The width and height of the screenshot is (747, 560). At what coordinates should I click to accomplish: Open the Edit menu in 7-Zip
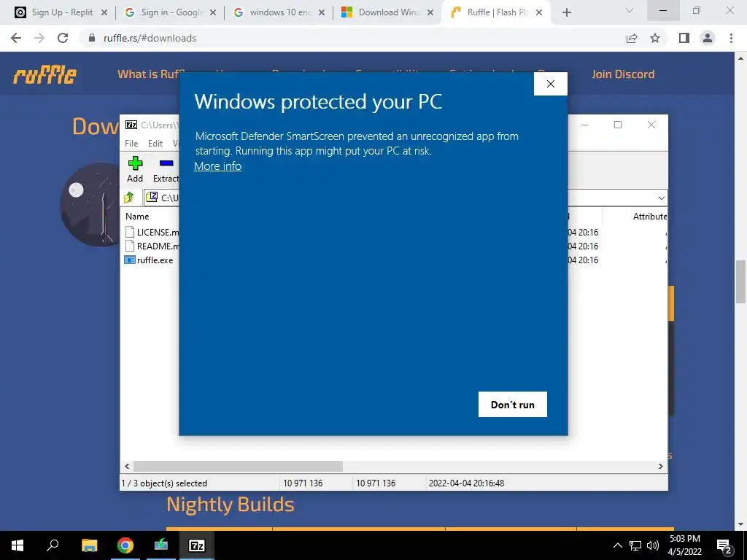[155, 144]
